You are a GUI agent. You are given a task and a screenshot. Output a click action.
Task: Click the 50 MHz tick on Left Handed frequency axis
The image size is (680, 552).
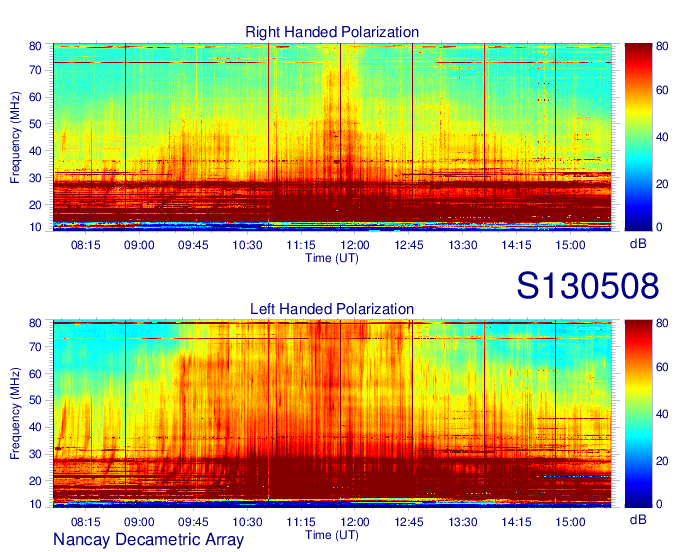(36, 400)
